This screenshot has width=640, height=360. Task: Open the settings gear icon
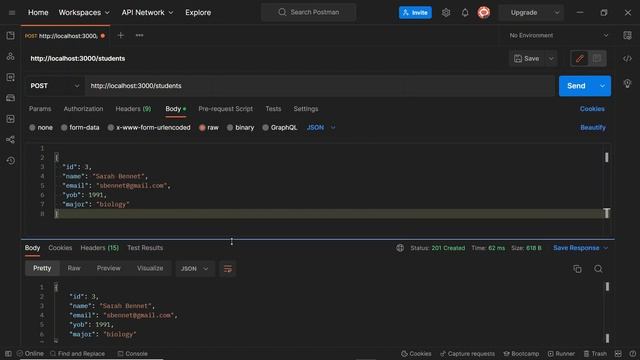[446, 13]
